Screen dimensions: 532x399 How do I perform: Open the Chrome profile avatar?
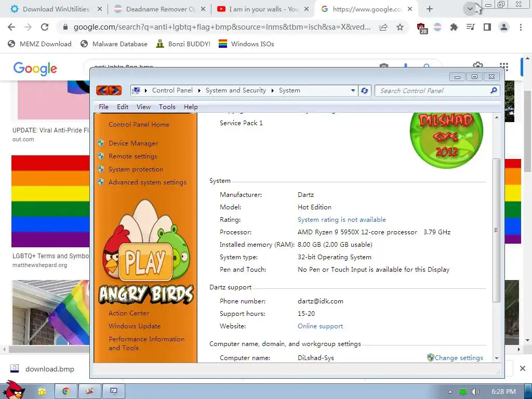coord(504,27)
